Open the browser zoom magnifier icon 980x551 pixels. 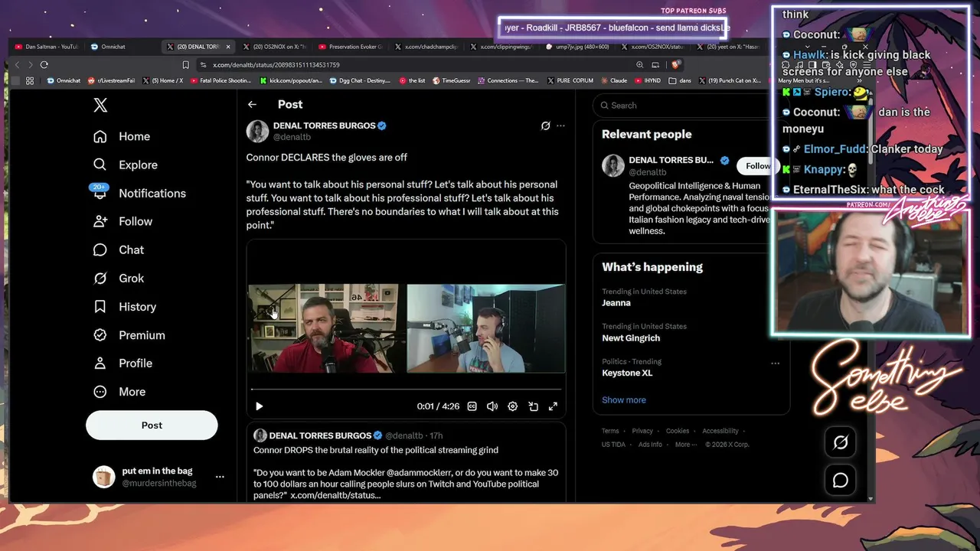point(640,65)
